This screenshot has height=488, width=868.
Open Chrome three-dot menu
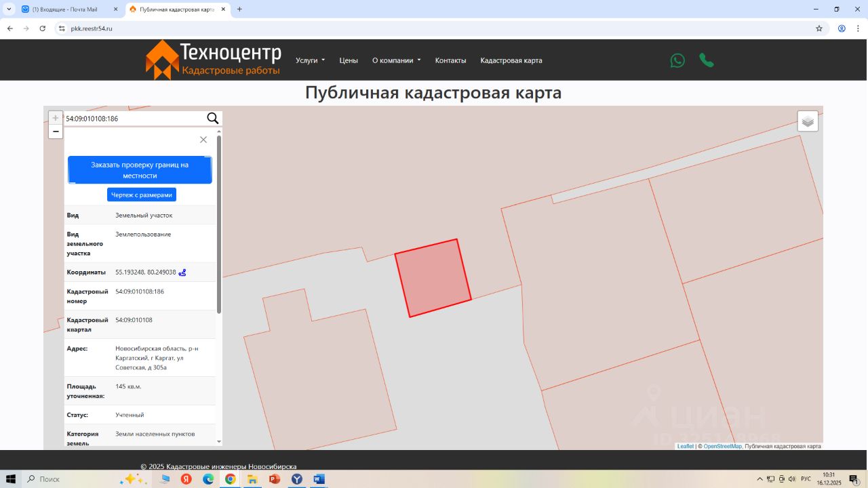(x=858, y=28)
